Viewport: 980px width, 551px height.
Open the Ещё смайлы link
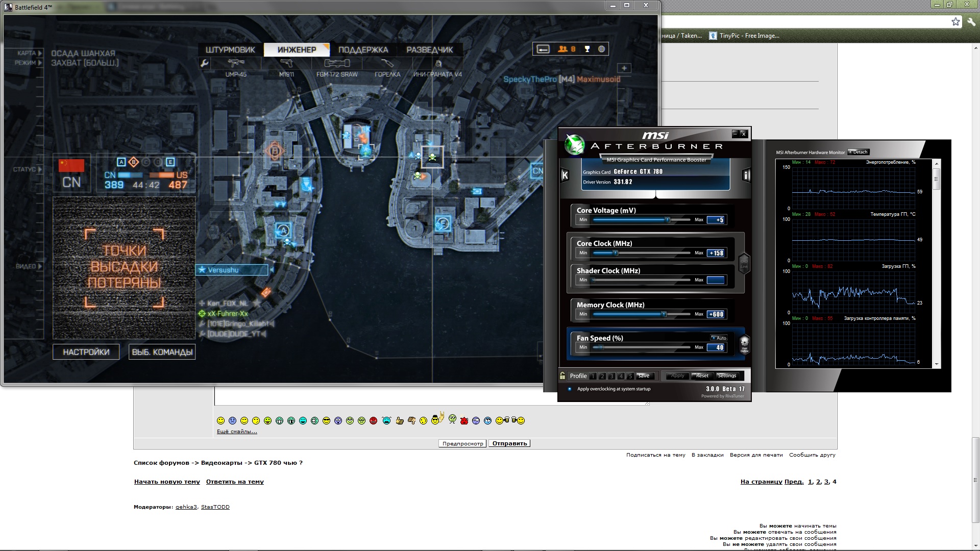tap(237, 432)
